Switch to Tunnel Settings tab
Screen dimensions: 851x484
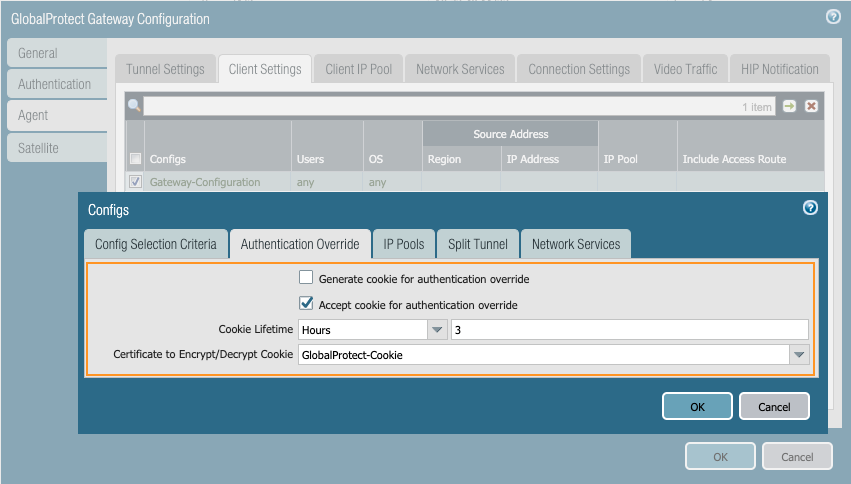pos(166,69)
